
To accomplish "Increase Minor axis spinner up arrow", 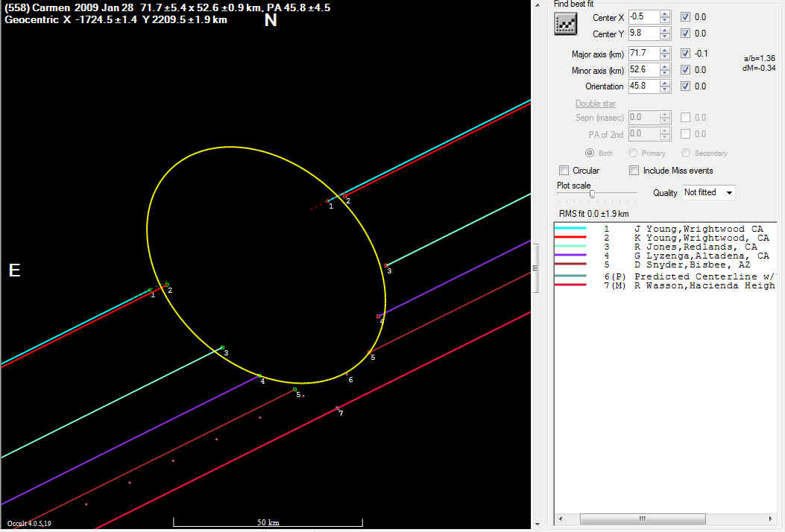I will click(x=665, y=67).
